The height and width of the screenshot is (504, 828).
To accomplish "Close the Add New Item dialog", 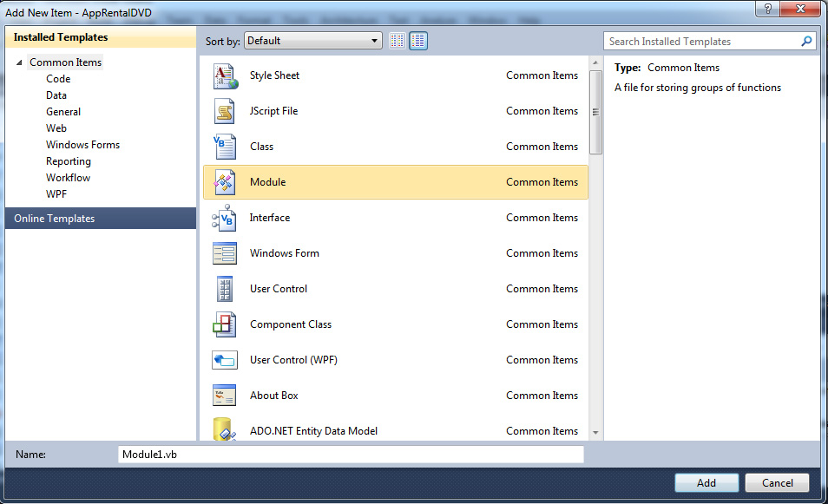I will coord(800,9).
